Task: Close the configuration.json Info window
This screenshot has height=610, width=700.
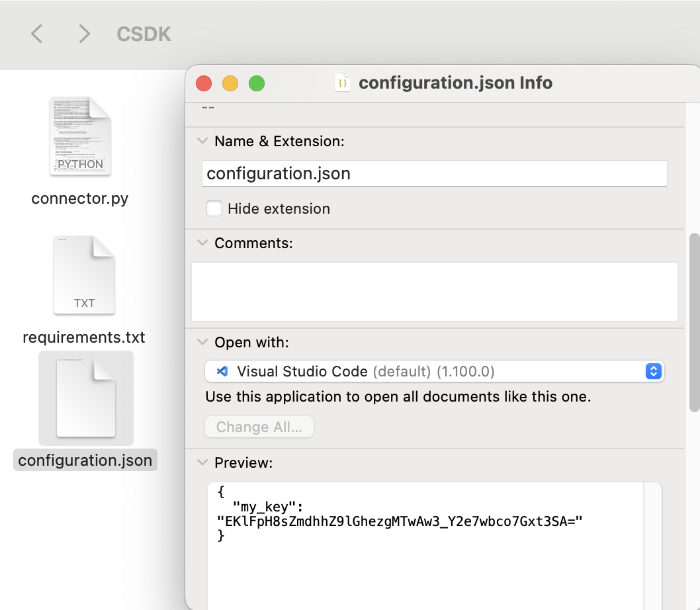Action: pos(204,83)
